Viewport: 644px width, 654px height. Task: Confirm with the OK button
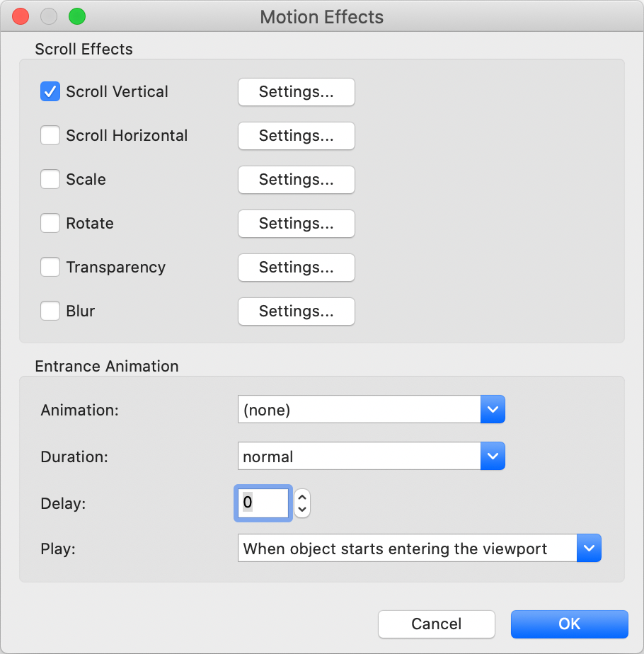pyautogui.click(x=569, y=624)
